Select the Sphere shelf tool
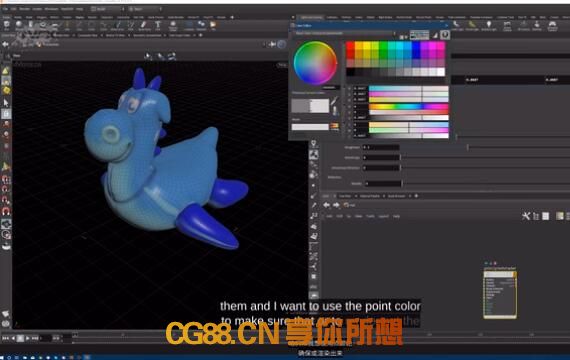This screenshot has height=360, width=570. (x=19, y=25)
